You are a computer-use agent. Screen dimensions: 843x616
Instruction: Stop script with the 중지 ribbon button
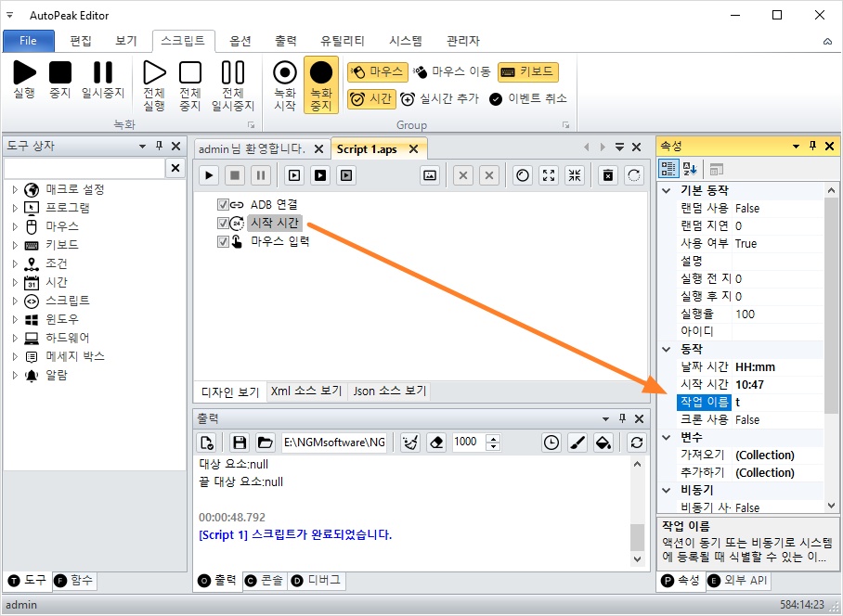tap(60, 80)
